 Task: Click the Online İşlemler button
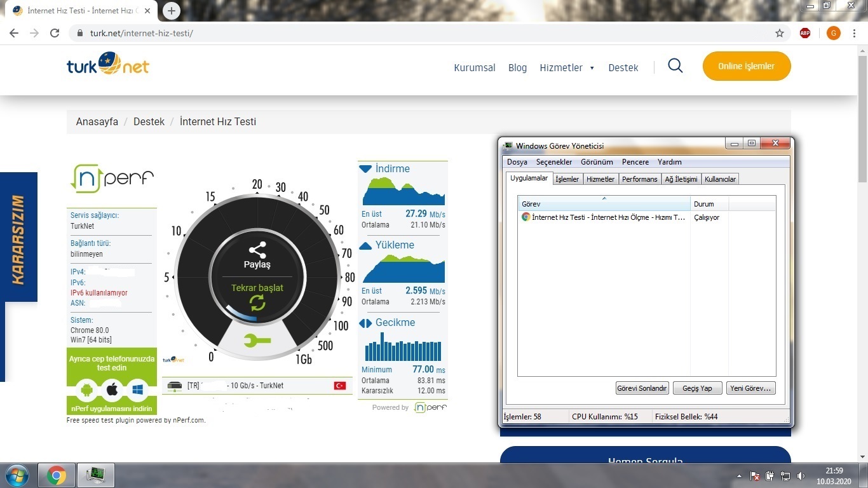pos(747,66)
